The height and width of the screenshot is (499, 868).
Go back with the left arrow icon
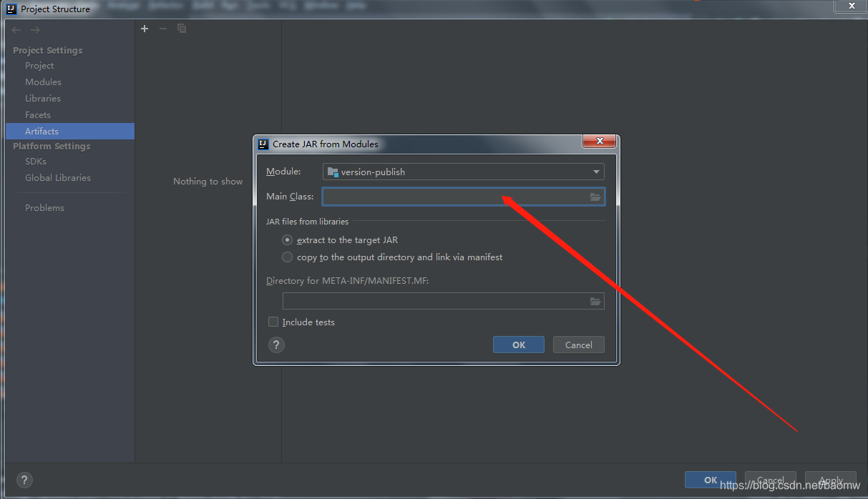point(16,30)
